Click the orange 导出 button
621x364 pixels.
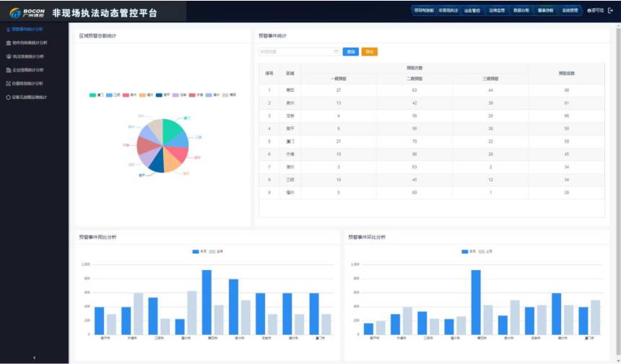point(369,51)
